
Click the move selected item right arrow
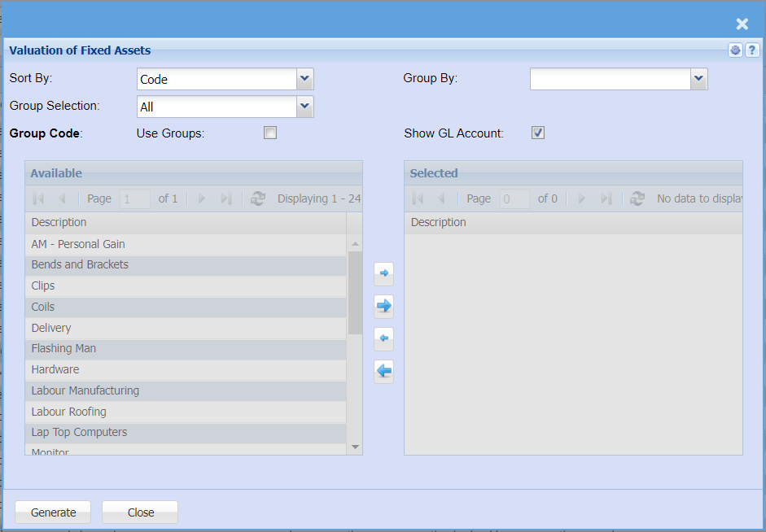click(383, 273)
